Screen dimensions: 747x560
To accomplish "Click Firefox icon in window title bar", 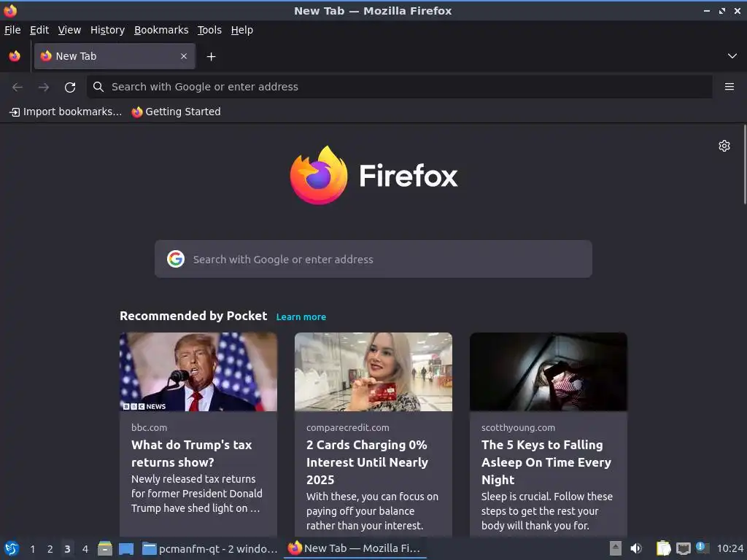I will tap(10, 10).
